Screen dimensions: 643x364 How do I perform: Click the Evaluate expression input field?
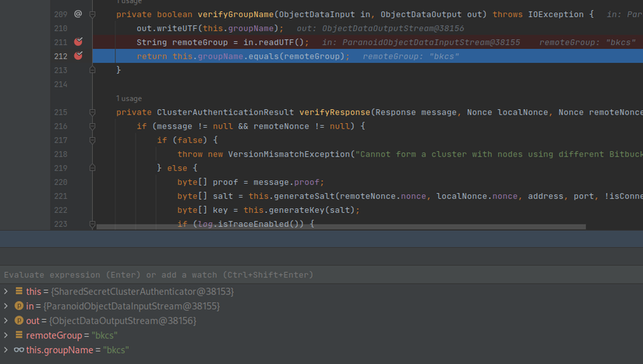321,274
